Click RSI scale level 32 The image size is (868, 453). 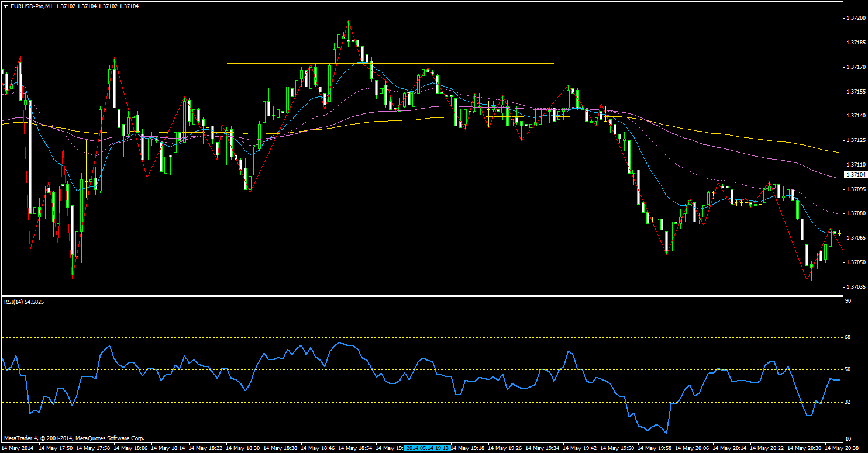click(x=848, y=402)
